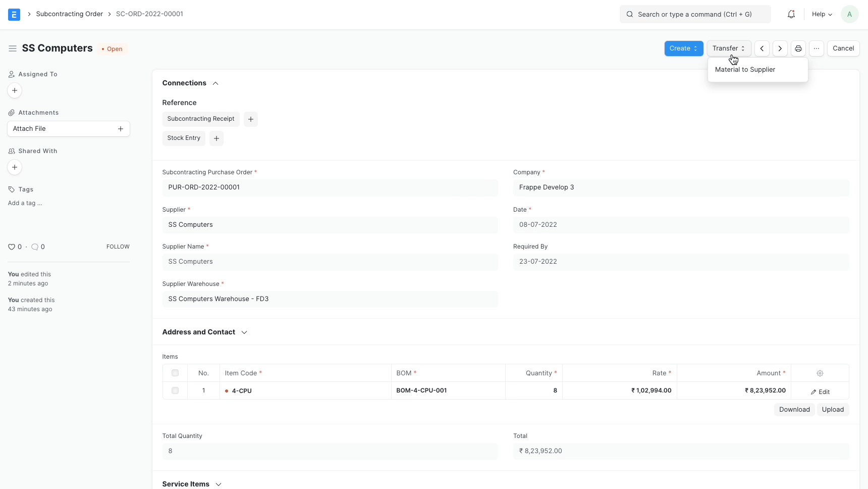Open items table settings gear
This screenshot has width=868, height=489.
tap(820, 373)
